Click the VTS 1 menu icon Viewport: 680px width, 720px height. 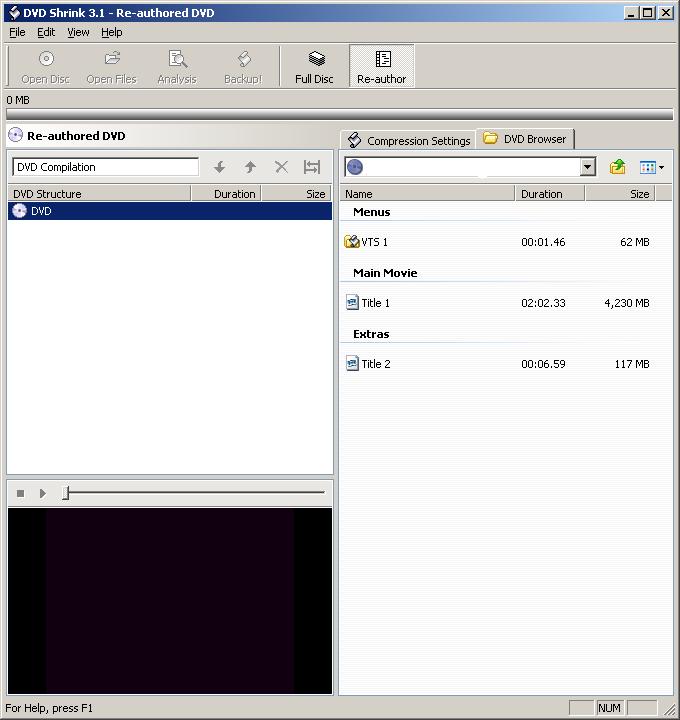tap(352, 242)
